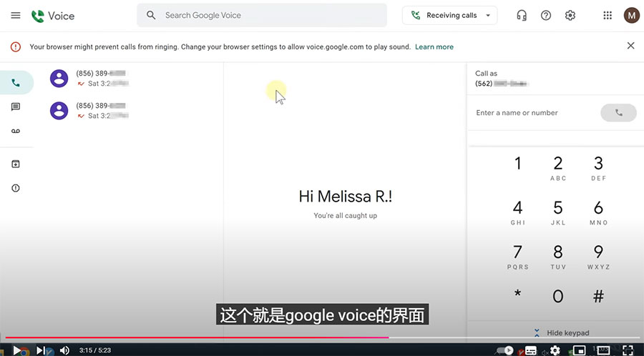Open the main hamburger menu
Screen dimensions: 644x356
tap(16, 16)
